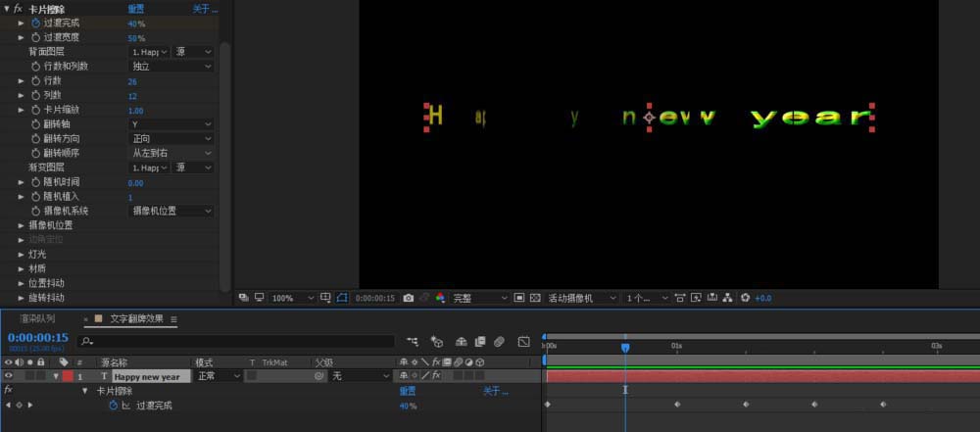
Task: Click 重置 in the timeline 卡片擦除 row
Action: pos(408,392)
